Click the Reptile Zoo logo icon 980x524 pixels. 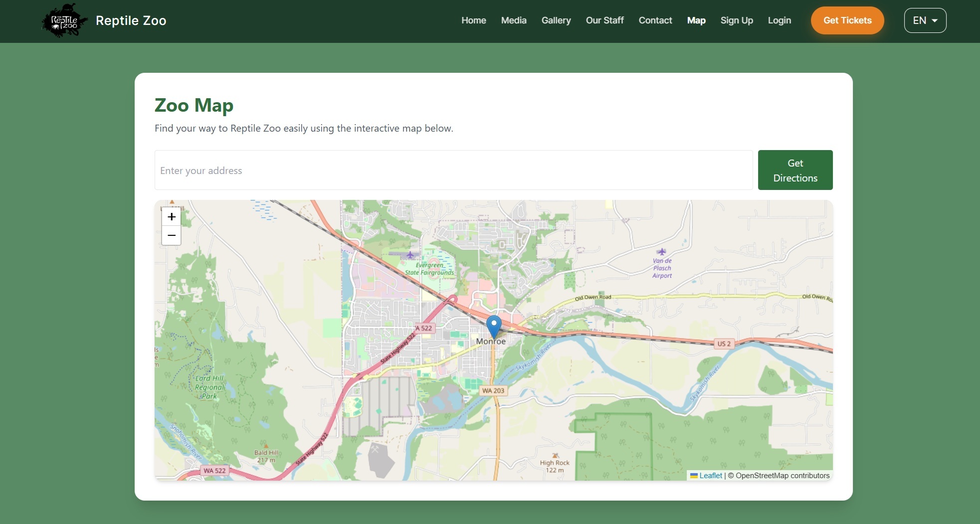[x=64, y=21]
